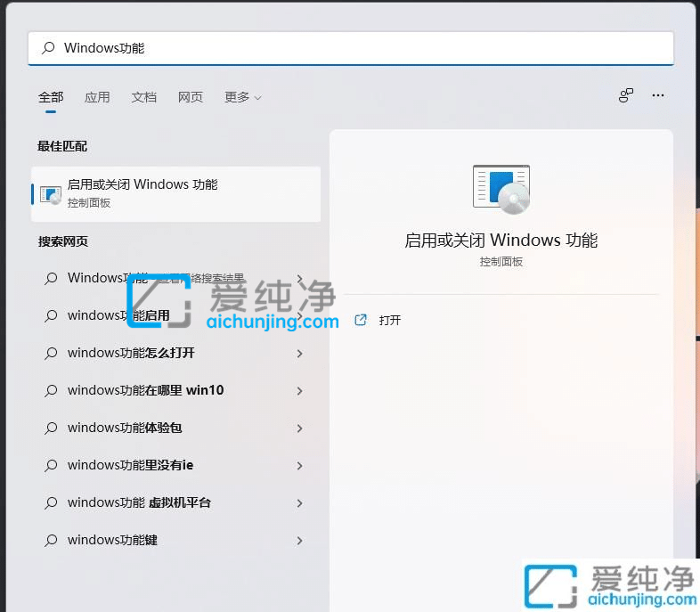Click 控制面板 subtitle in preview pane
The image size is (700, 612).
pos(501,262)
